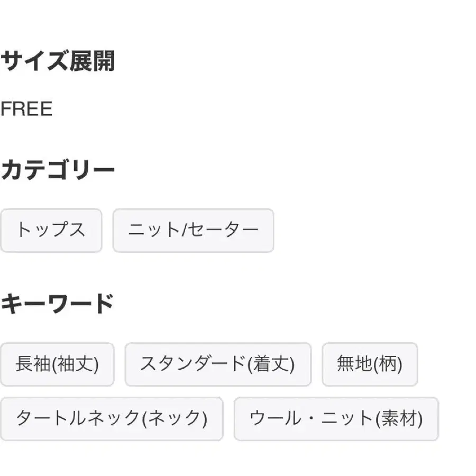Search by the turtleneck neck keyword

pos(112,419)
